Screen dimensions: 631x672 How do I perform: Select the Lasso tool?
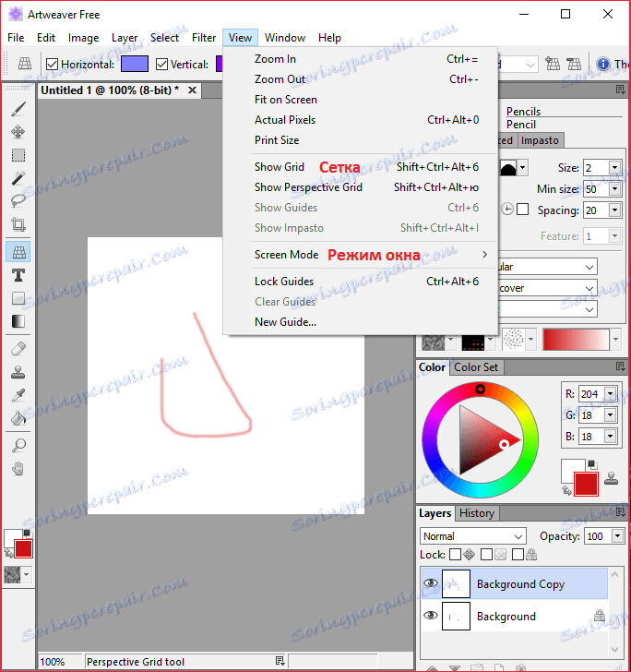[18, 201]
